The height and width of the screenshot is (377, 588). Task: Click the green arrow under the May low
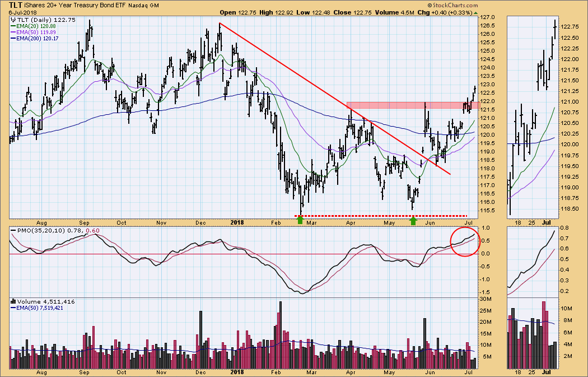coord(413,221)
